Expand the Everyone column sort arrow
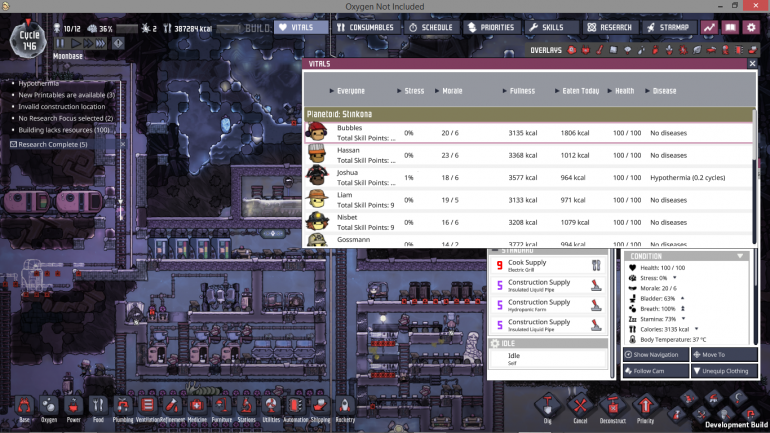Image resolution: width=770 pixels, height=433 pixels. click(x=329, y=91)
